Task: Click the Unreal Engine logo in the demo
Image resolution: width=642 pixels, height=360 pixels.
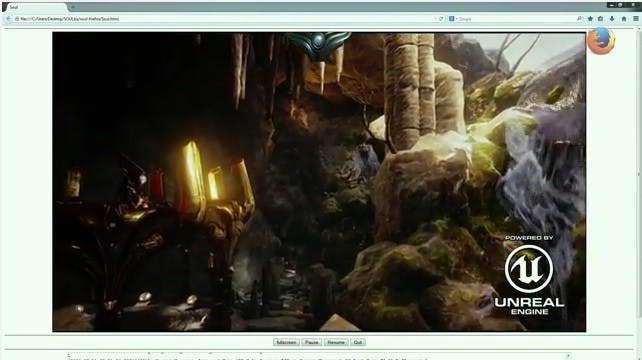Action: click(x=529, y=275)
